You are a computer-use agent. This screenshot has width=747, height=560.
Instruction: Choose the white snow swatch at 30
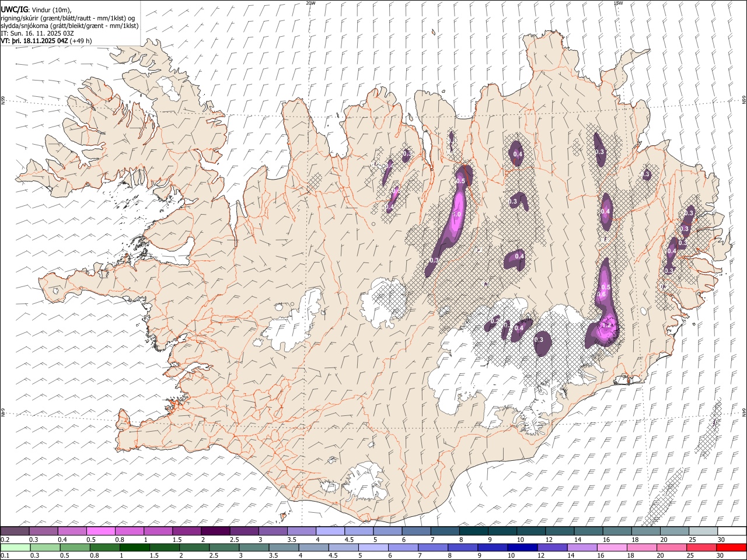732,531
